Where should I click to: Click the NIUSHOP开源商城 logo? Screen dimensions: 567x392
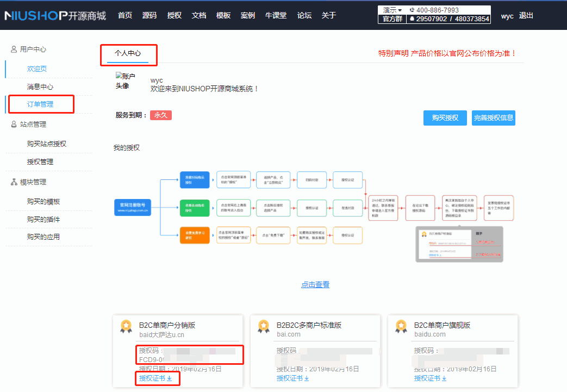pos(55,16)
